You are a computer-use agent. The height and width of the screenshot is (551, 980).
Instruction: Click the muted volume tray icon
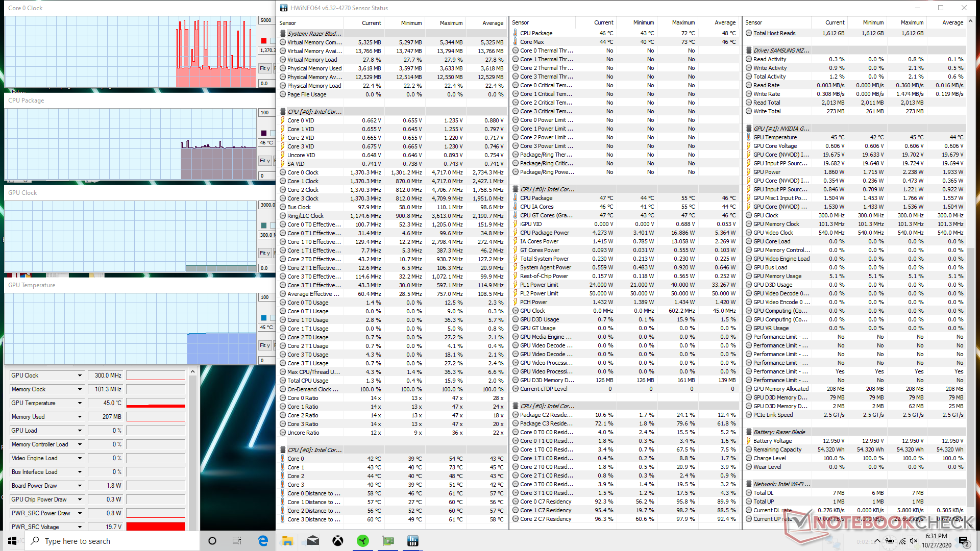coord(914,541)
